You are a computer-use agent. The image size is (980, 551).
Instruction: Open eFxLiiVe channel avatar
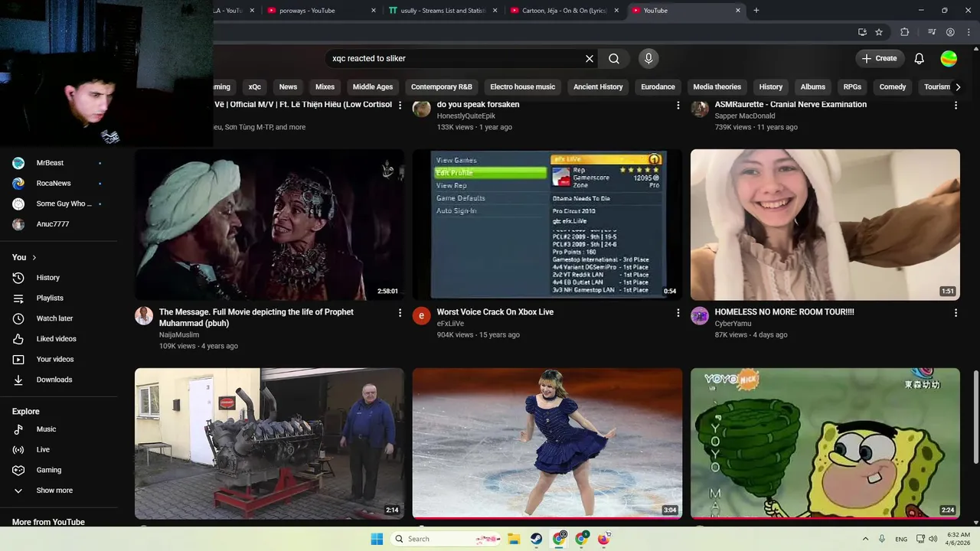click(x=422, y=316)
